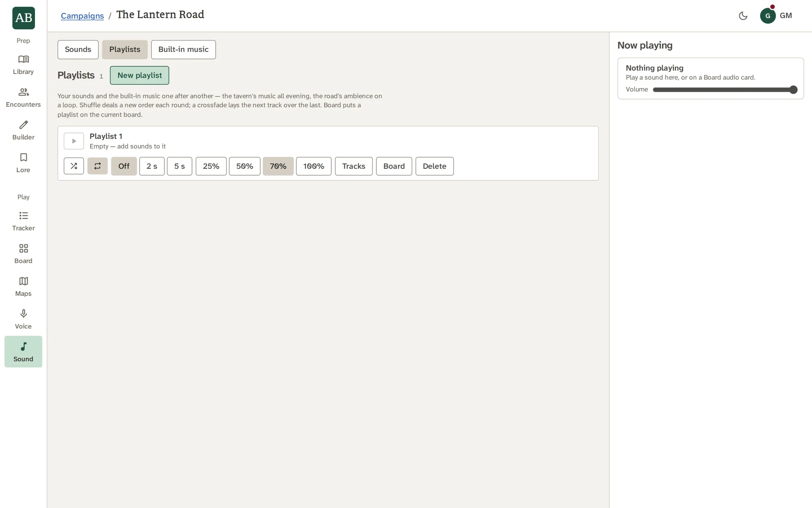Viewport: 812px width, 508px height.
Task: Open the Sound section
Action: 23,352
